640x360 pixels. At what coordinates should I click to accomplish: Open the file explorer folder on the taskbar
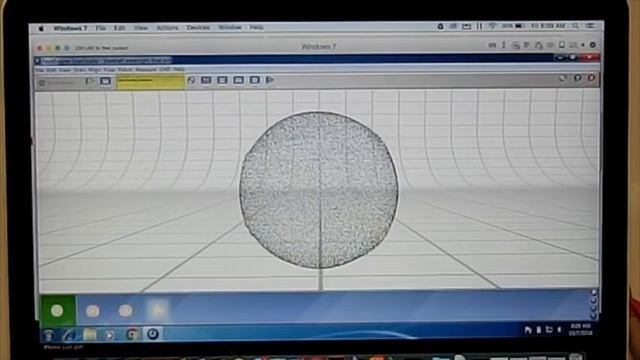point(90,335)
